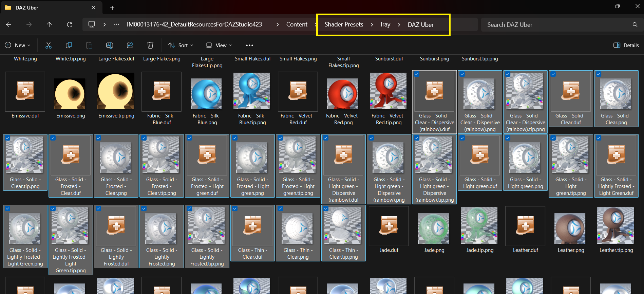Viewport: 644px width, 294px height.
Task: Expand the chevron after the This PC icon
Action: pyautogui.click(x=105, y=24)
